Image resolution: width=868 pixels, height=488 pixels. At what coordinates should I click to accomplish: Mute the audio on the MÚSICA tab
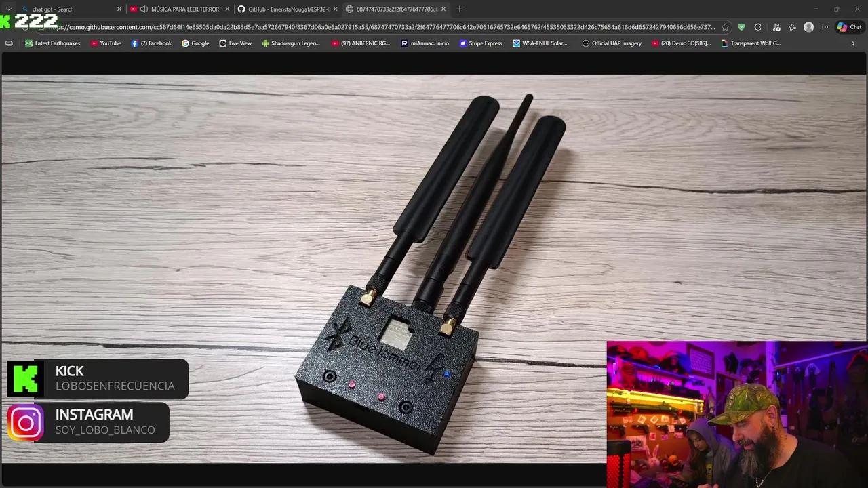(144, 9)
